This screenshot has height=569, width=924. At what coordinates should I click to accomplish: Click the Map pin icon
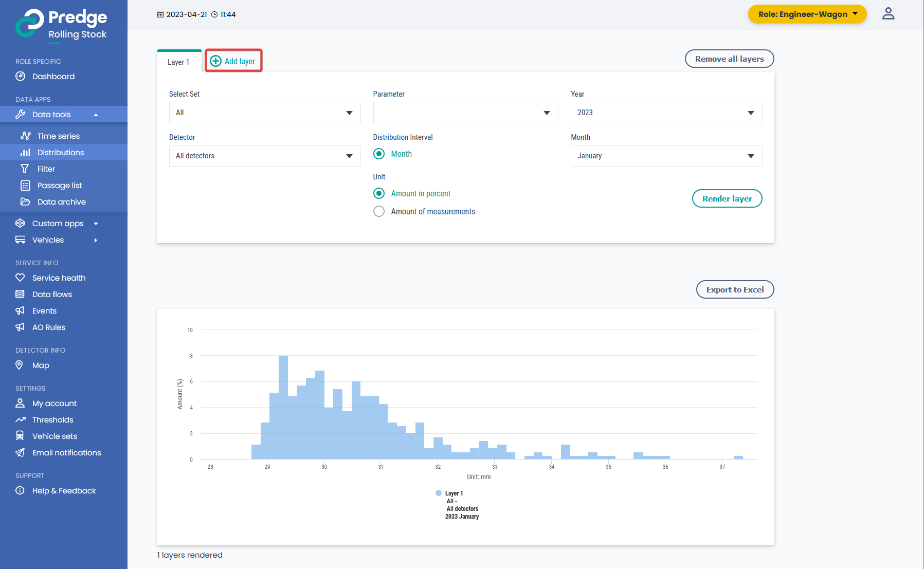pyautogui.click(x=20, y=365)
